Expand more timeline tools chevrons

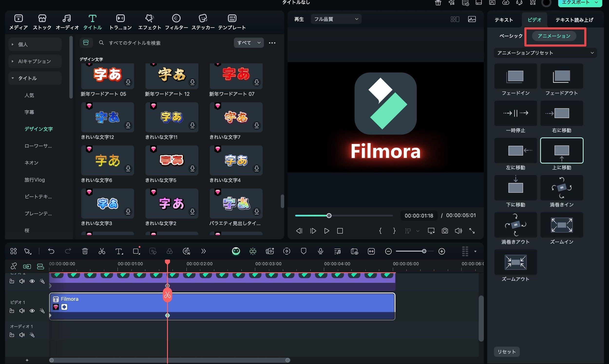tap(203, 251)
